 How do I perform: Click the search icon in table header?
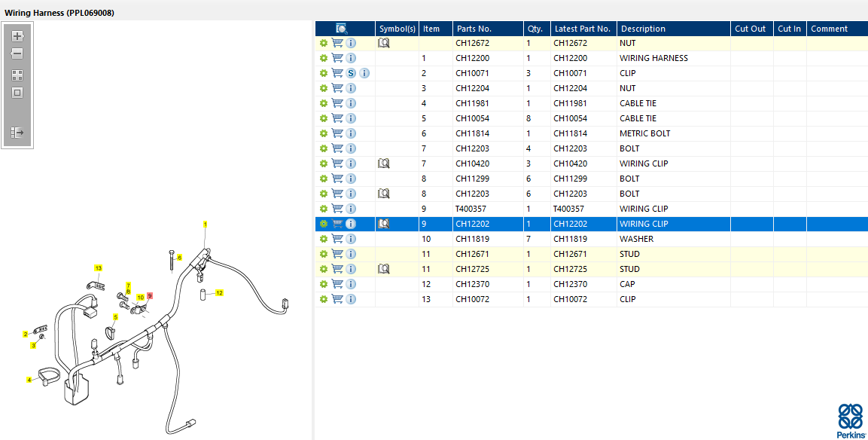pos(341,29)
